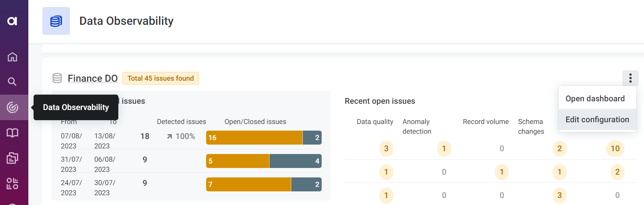Go to Home in sidebar
644x205 pixels.
coord(12,57)
